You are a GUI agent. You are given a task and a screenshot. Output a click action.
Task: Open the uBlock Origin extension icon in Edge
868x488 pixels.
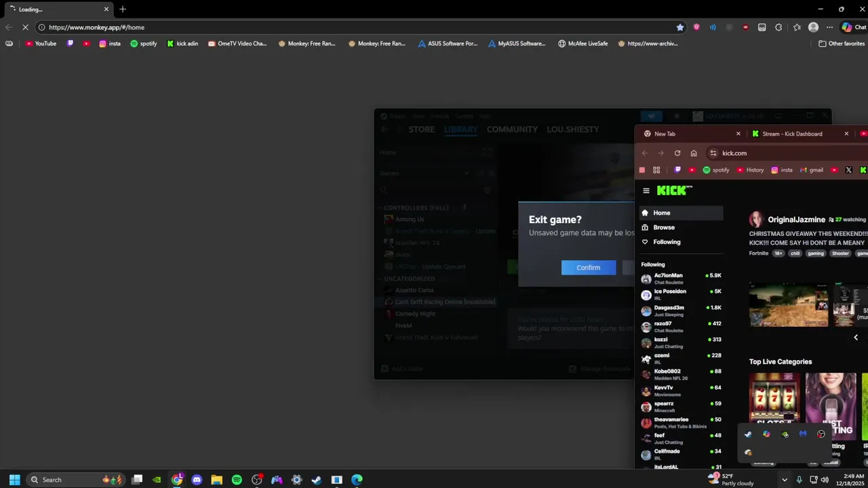coord(746,27)
